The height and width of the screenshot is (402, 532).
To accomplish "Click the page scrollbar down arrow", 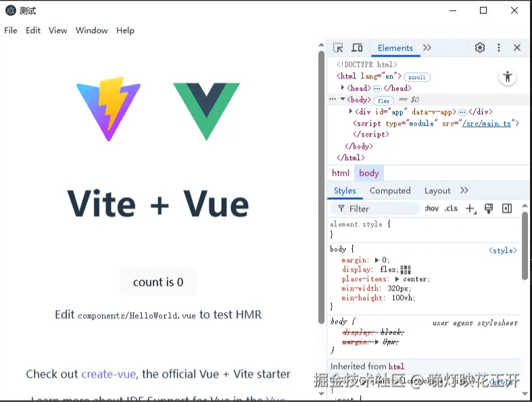I will 321,394.
